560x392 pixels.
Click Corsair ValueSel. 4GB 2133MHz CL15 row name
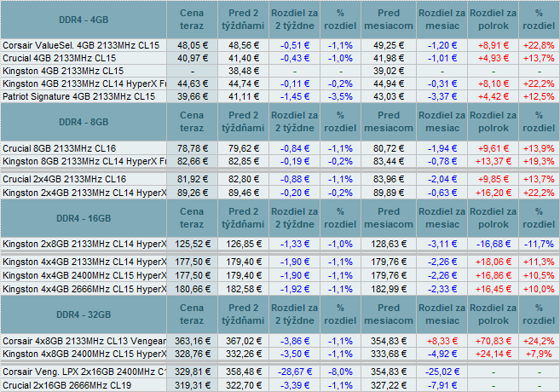pos(81,45)
